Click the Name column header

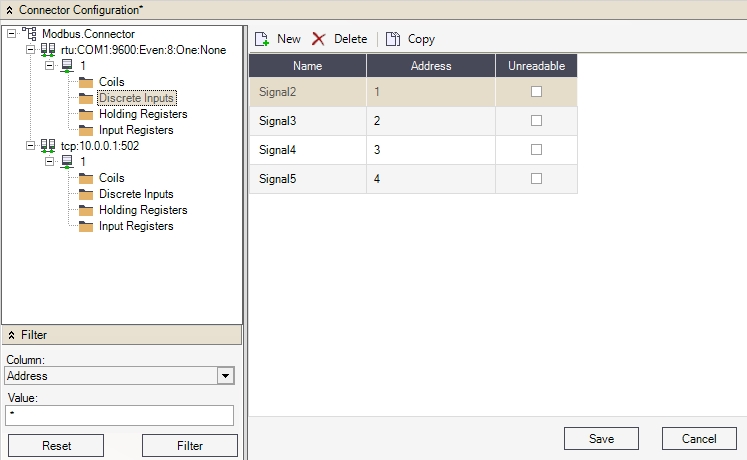(307, 66)
